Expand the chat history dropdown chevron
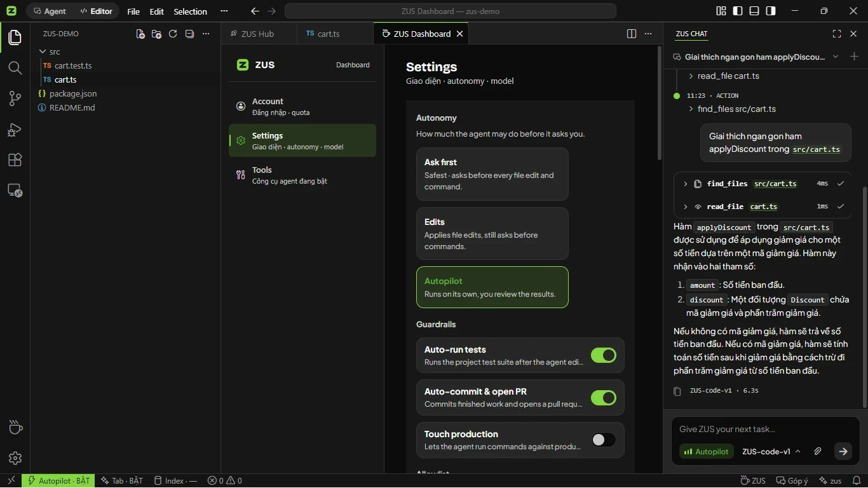 click(x=836, y=57)
